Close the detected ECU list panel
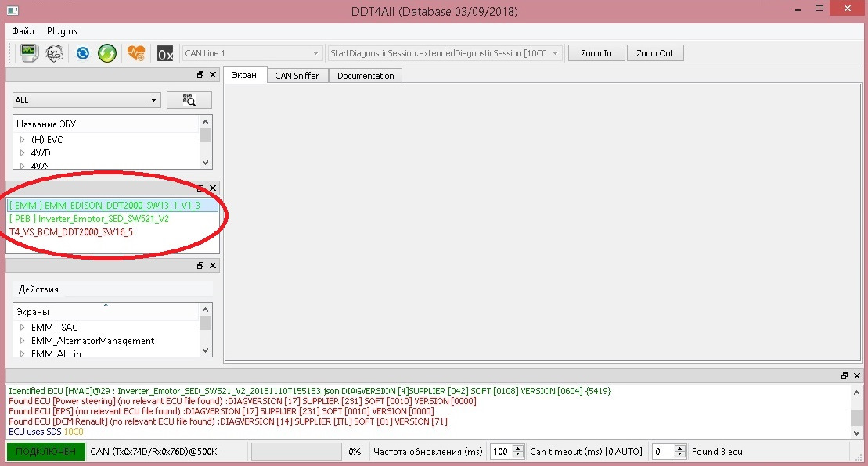 (213, 188)
